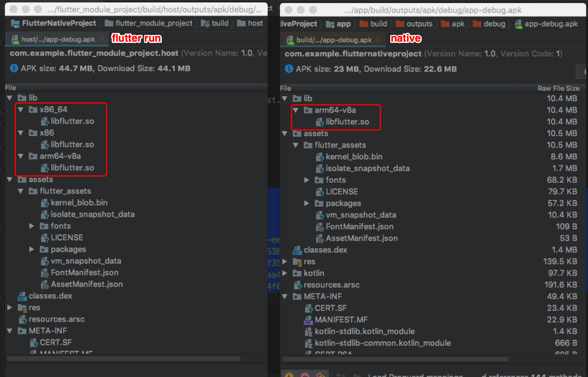Close the build/.../app-debug.apk tab

(x=379, y=40)
